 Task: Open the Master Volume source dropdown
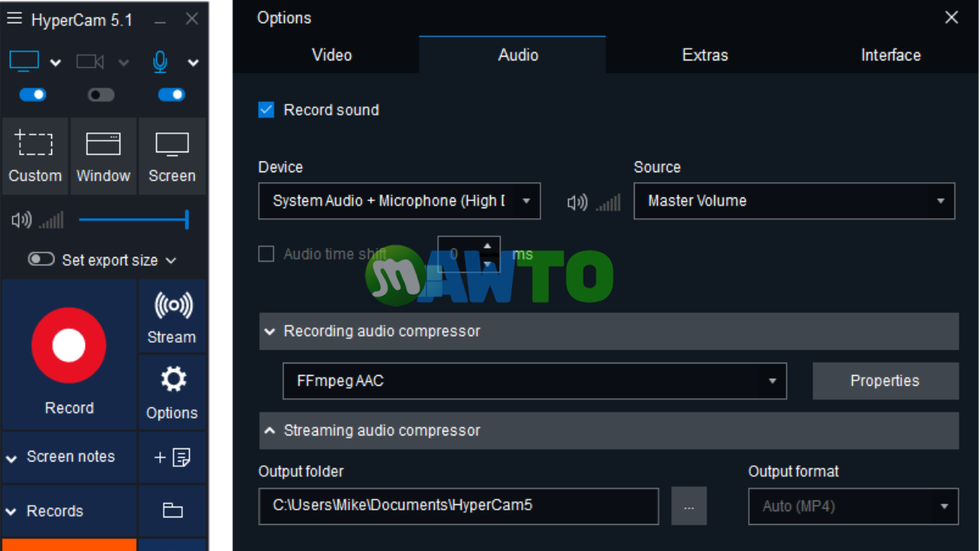(x=794, y=201)
